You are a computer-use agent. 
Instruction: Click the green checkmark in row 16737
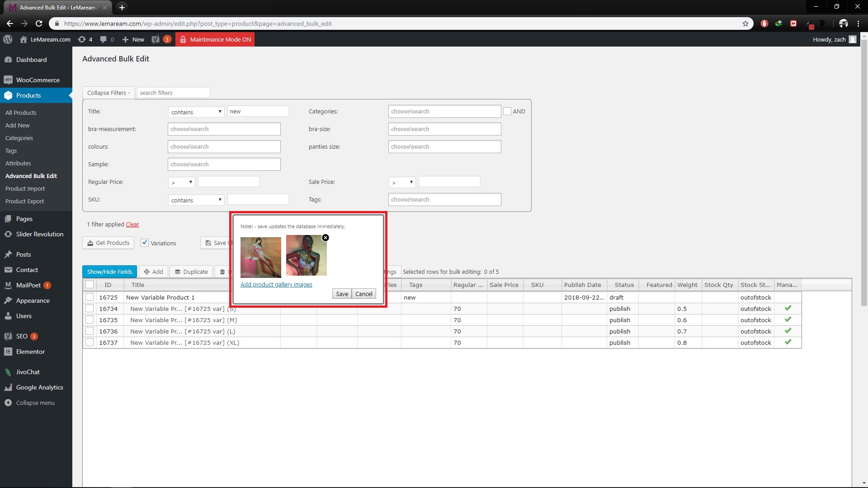pos(788,342)
